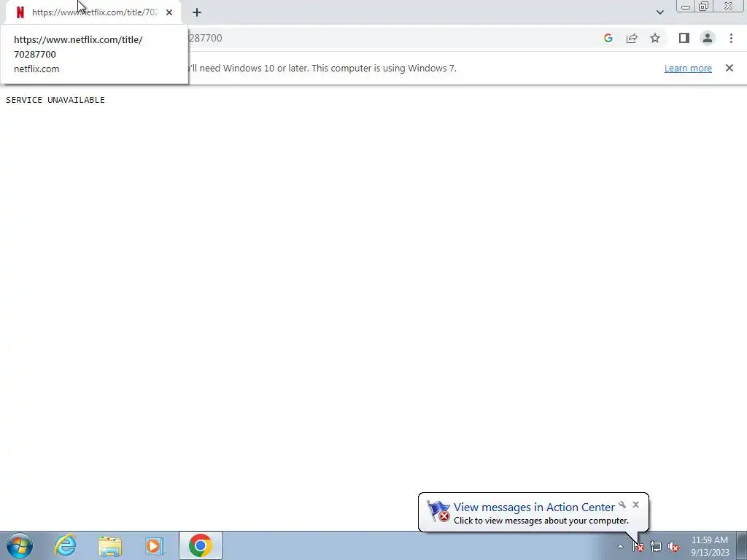Toggle the Chrome side panel
Image resolution: width=747 pixels, height=560 pixels.
(684, 38)
